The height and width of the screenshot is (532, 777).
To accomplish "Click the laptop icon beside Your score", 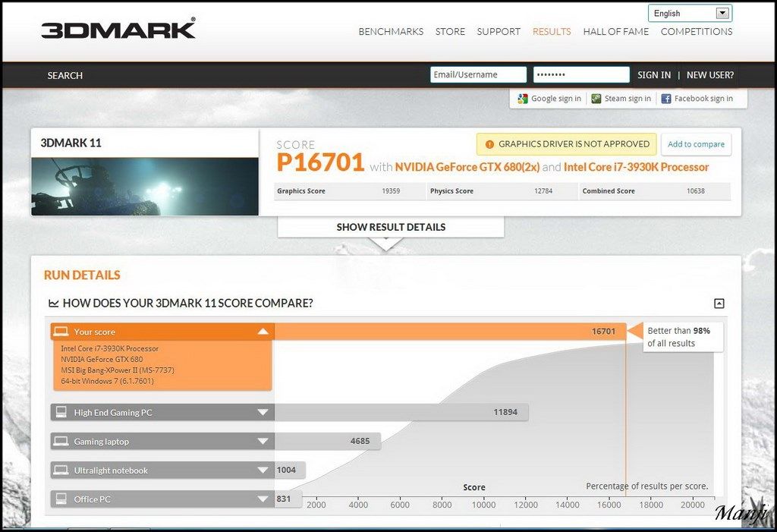I will [61, 331].
